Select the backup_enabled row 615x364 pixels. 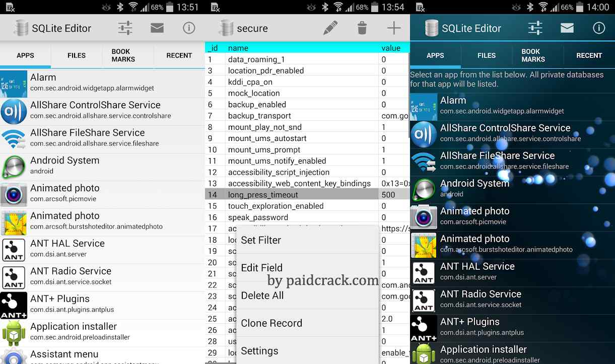(x=307, y=104)
